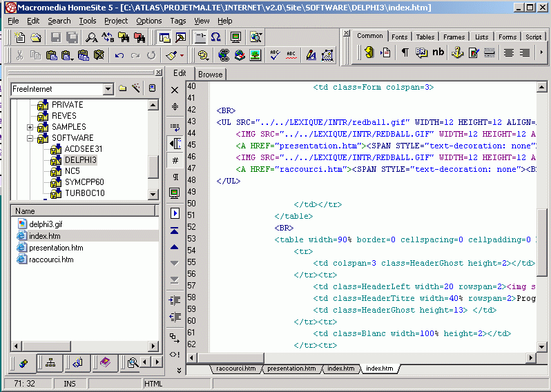Image resolution: width=551 pixels, height=392 pixels.
Task: Click the Find (magnifier A) toolbar icon
Action: [91, 37]
